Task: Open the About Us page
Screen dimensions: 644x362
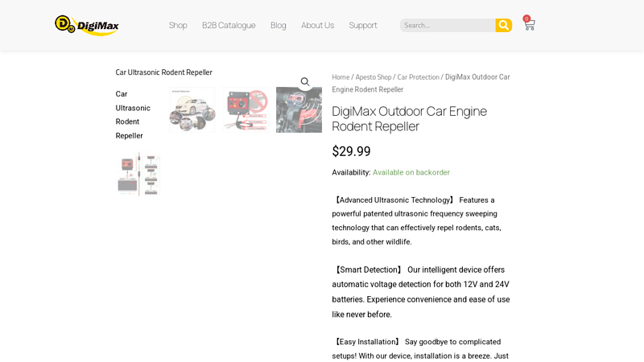Action: [317, 26]
